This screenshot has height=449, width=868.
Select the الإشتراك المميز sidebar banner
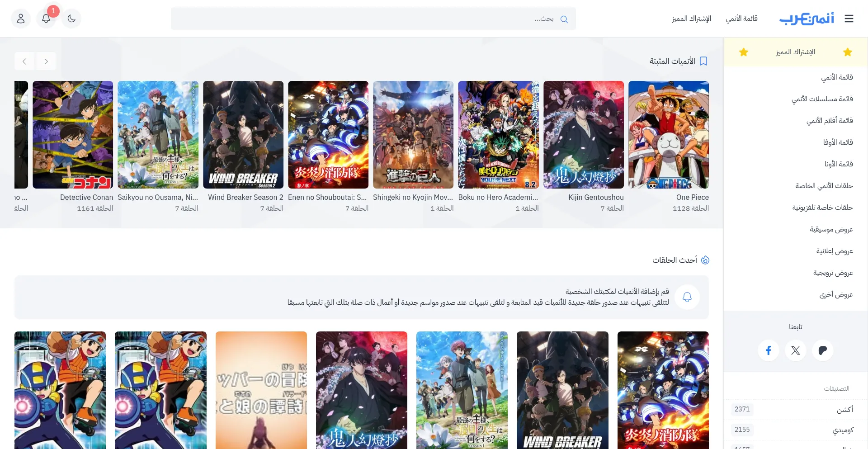click(x=796, y=52)
